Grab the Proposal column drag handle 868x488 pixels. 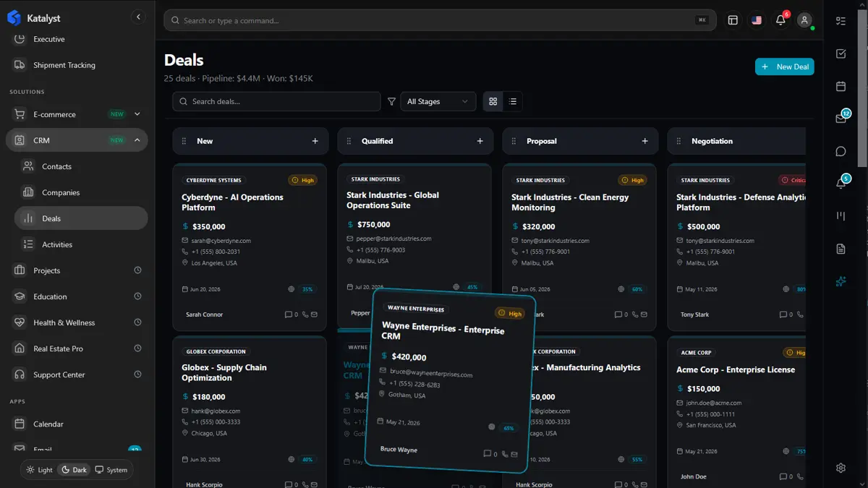(x=514, y=141)
